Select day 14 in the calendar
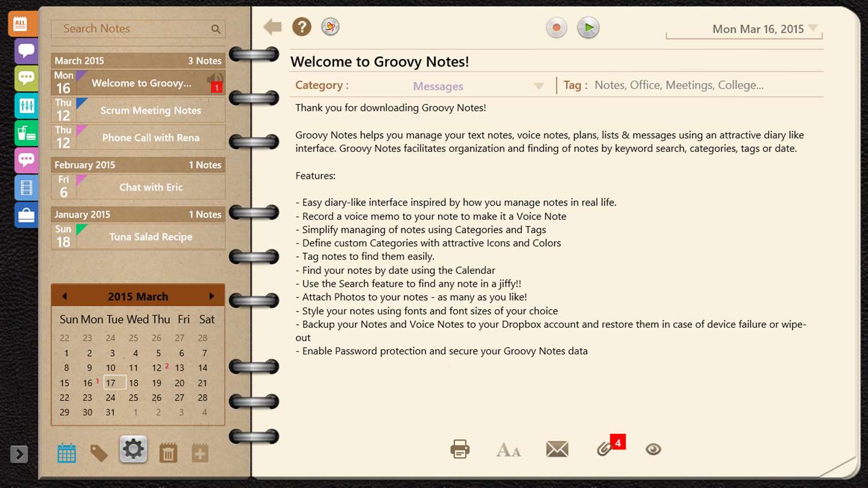The width and height of the screenshot is (868, 488). [x=203, y=368]
